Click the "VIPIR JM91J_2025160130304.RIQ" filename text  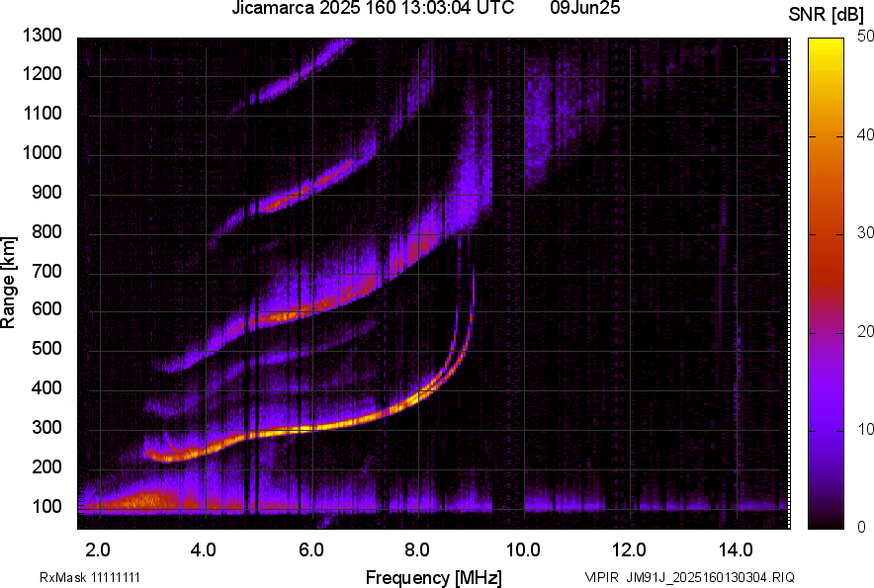pyautogui.click(x=689, y=577)
